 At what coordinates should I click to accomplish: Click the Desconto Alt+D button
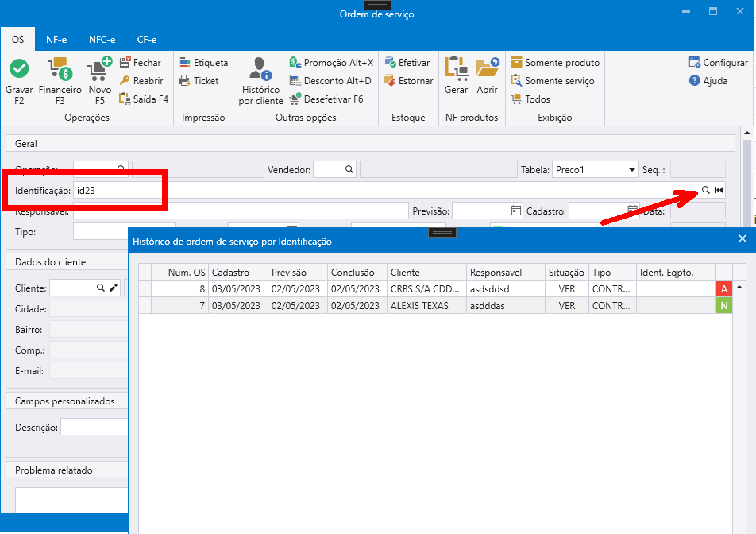(330, 81)
